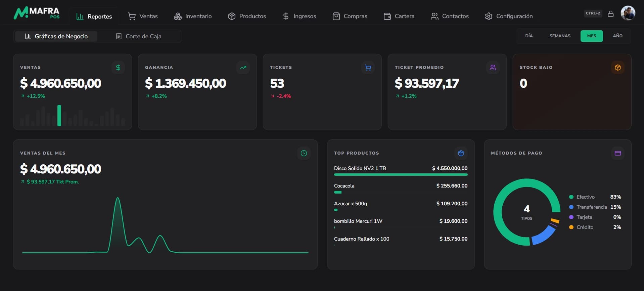
Task: Select the DÍA period filter
Action: pos(529,36)
